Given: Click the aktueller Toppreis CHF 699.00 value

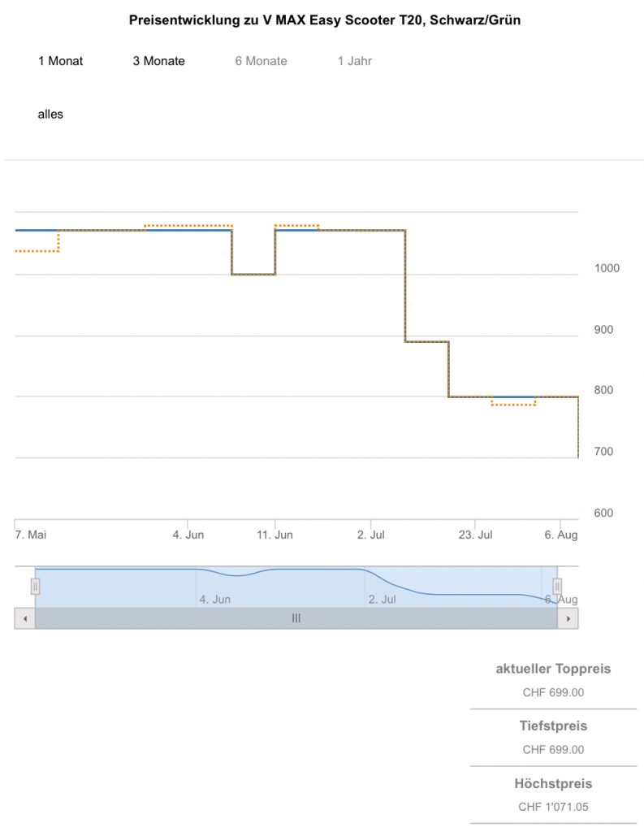Looking at the screenshot, I should 553,693.
